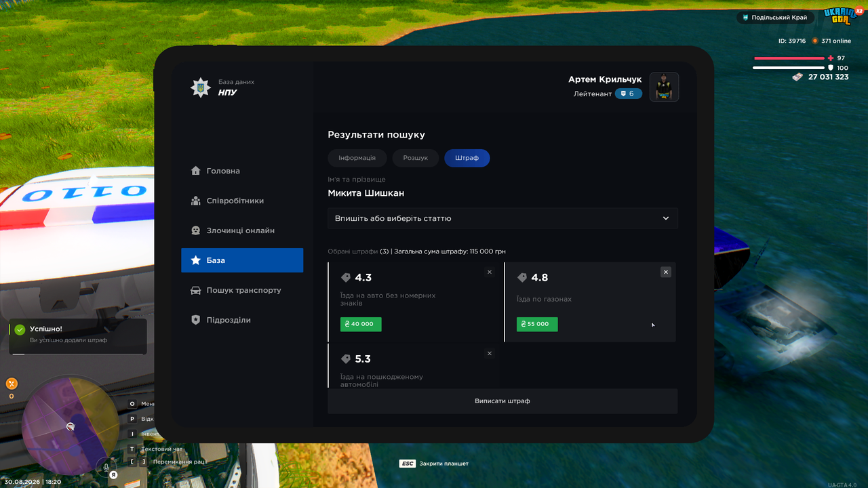Click the suspect name Микита Шишкан
The height and width of the screenshot is (488, 868).
pos(366,193)
